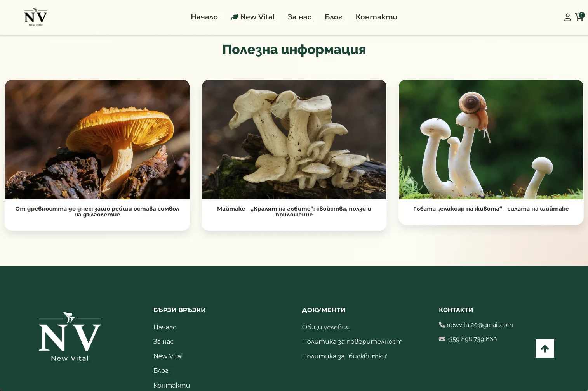
Task: Open the Начало menu item
Action: coord(204,17)
